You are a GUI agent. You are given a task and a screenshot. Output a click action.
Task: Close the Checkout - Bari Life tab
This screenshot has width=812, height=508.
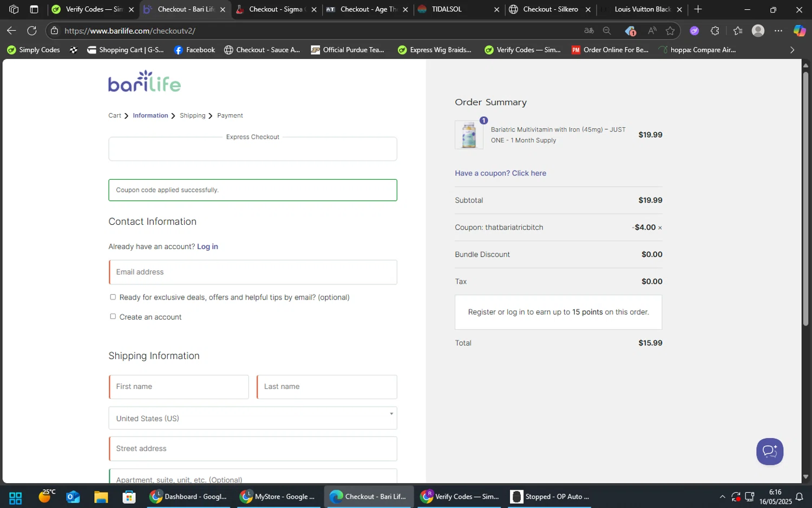[222, 9]
